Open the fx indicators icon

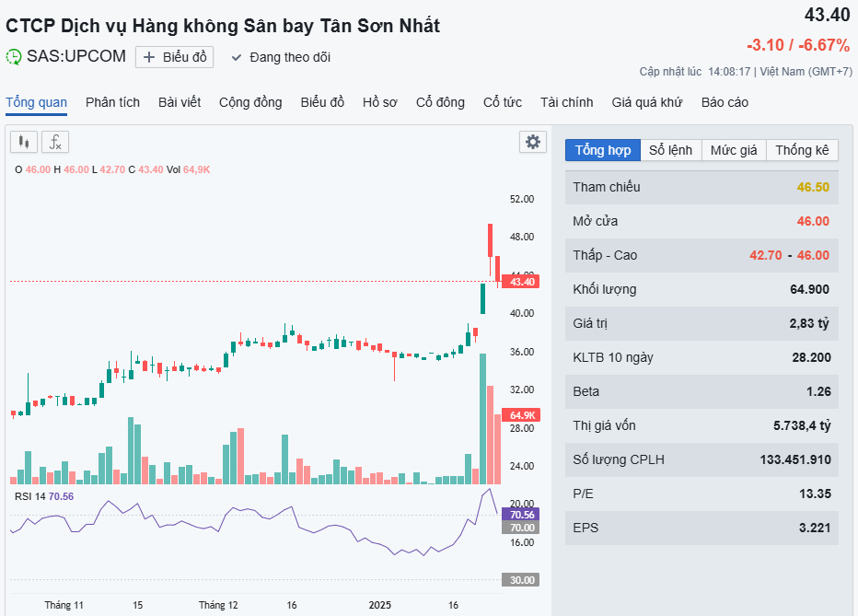[54, 142]
